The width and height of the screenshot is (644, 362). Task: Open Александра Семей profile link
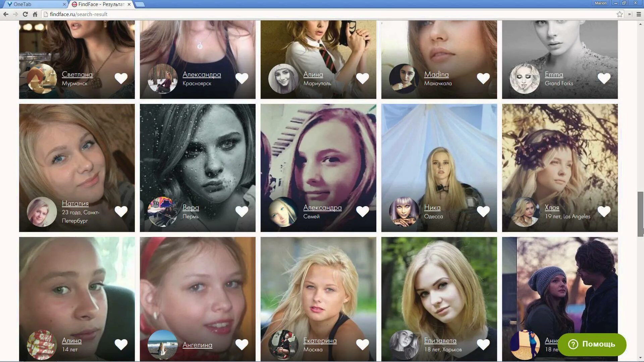[x=322, y=207]
